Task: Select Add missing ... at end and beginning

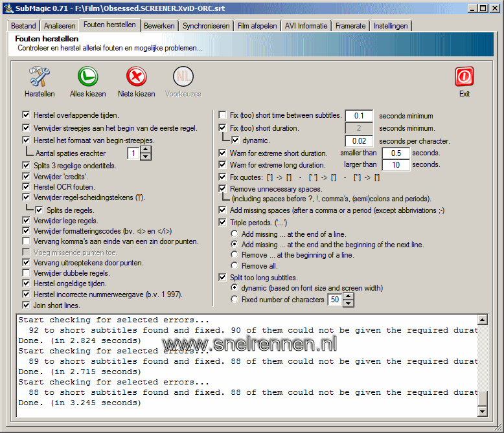Action: (235, 244)
